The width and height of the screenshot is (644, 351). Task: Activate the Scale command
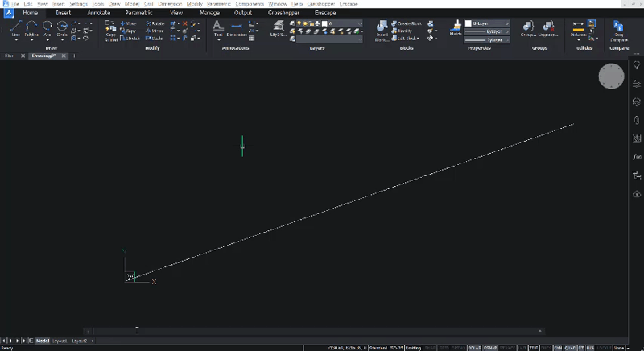(154, 38)
